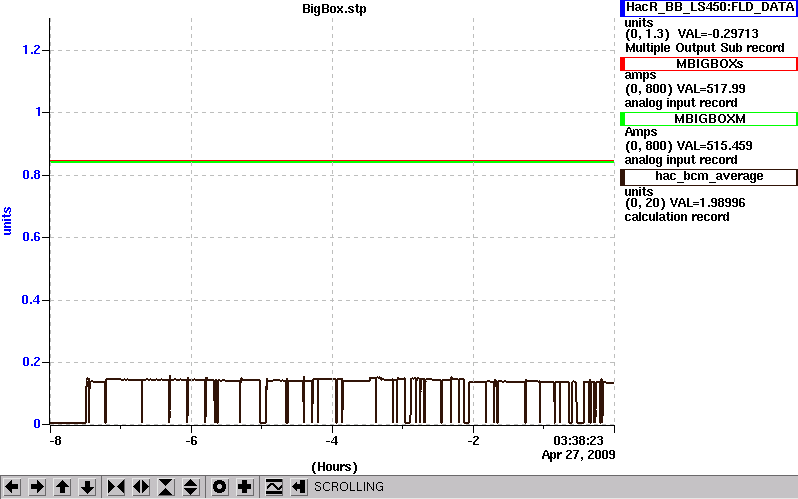This screenshot has height=499, width=798.
Task: Click the dark brown hac_bcm_average color marker
Action: (622, 177)
